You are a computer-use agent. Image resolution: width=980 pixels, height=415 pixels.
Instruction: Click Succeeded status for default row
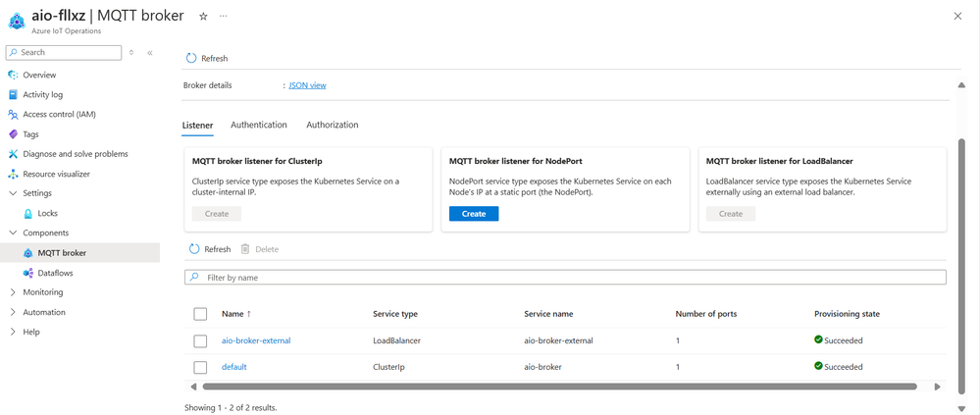[839, 367]
